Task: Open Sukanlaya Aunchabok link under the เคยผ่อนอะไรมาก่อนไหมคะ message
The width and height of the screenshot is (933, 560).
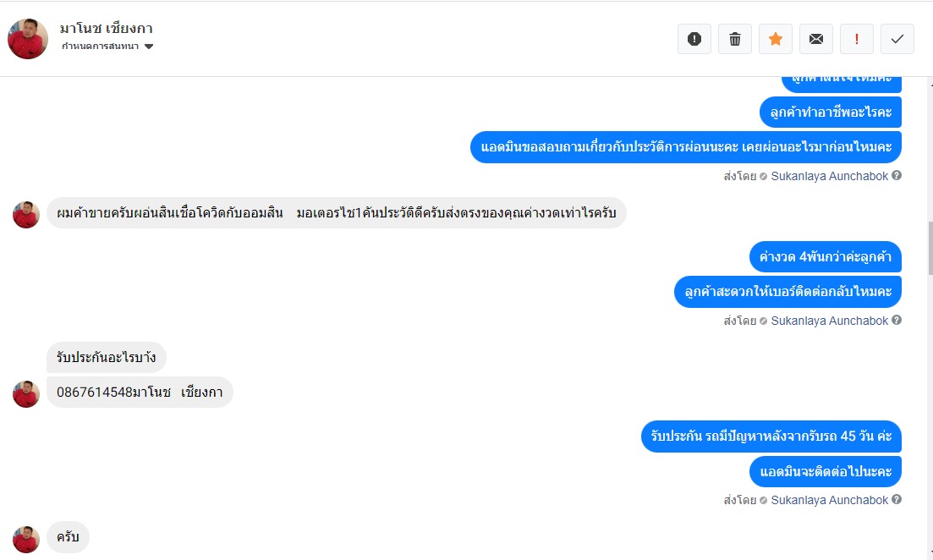Action: click(x=829, y=176)
